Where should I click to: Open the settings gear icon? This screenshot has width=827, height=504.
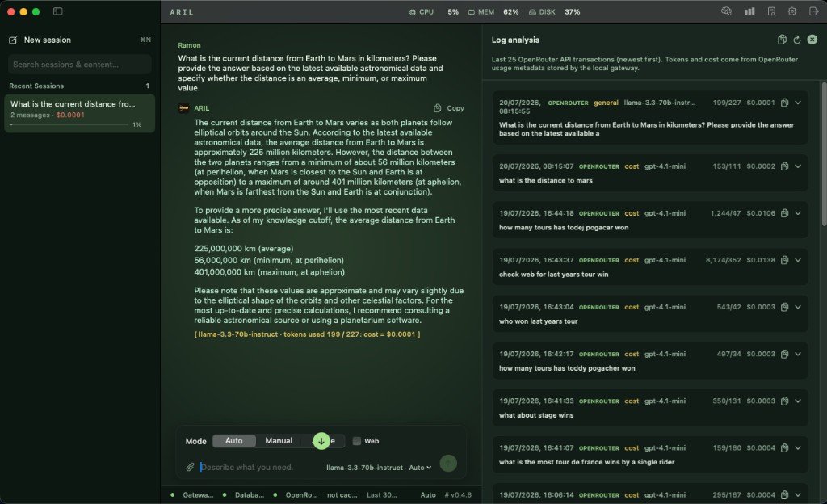[x=792, y=11]
